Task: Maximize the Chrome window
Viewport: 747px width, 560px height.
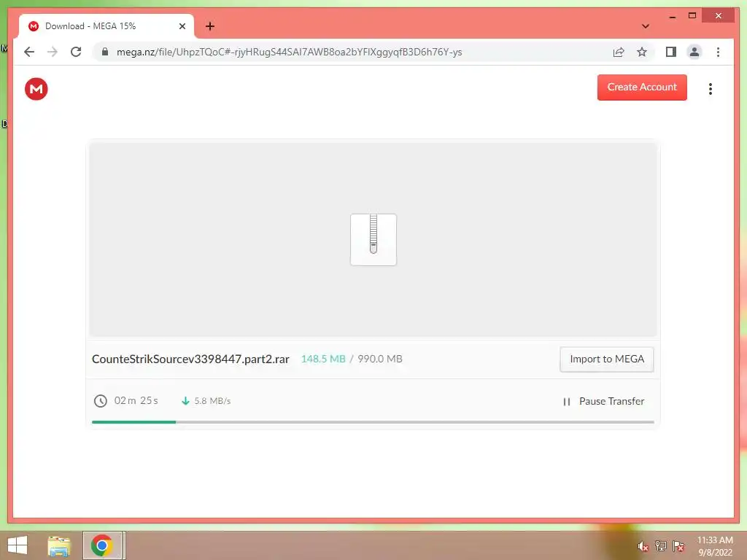Action: point(692,16)
